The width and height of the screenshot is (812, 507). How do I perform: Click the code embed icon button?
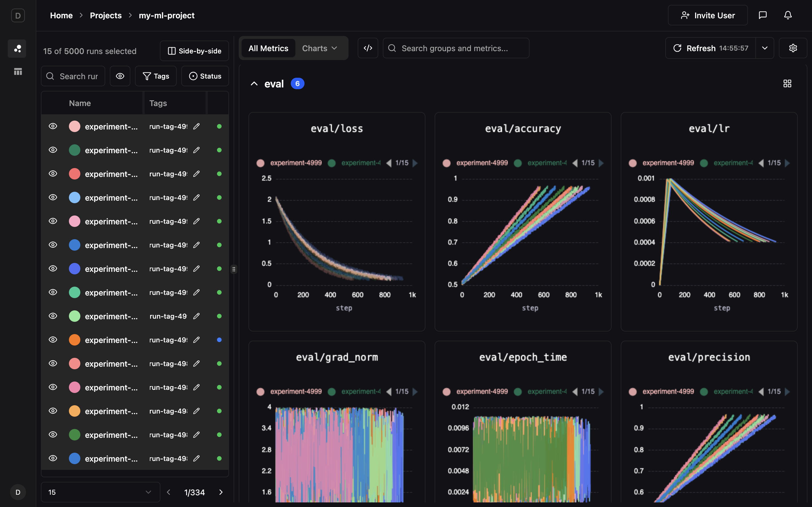pos(368,48)
